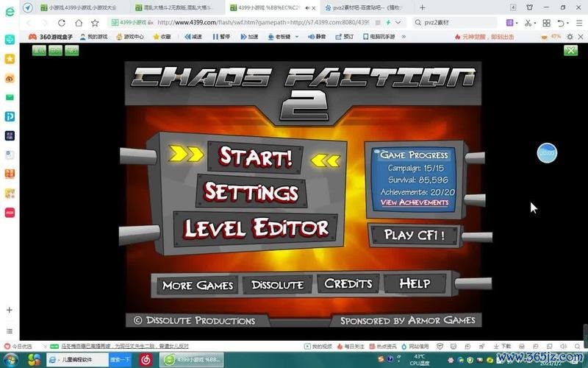Image resolution: width=588 pixels, height=368 pixels.
Task: Expand the bookmarks overflow chevron
Action: (x=404, y=37)
